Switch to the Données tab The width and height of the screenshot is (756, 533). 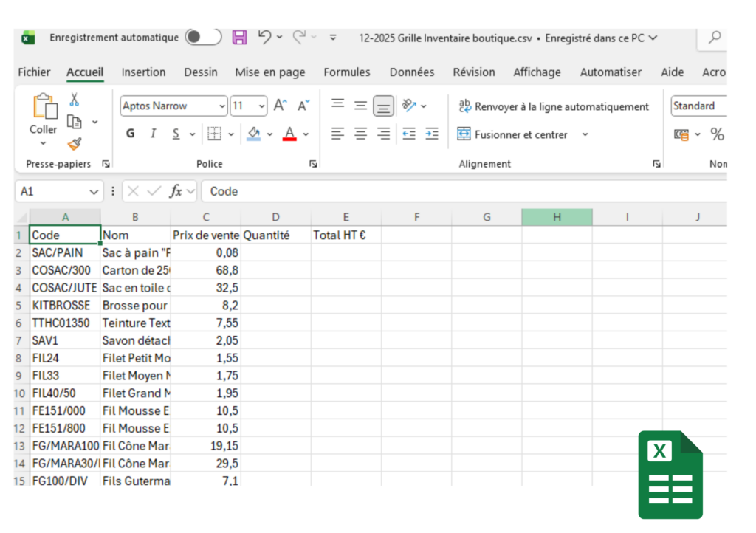411,72
